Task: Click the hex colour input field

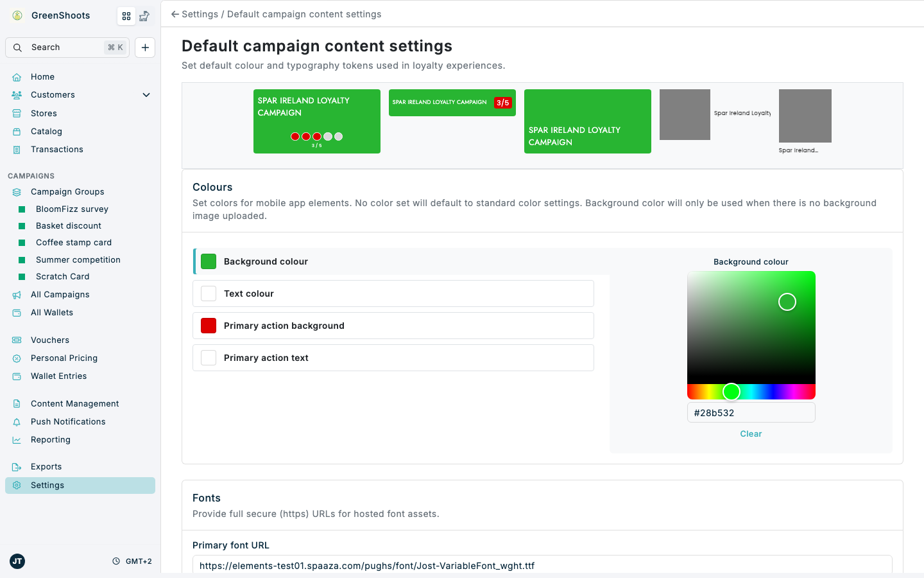Action: (751, 413)
